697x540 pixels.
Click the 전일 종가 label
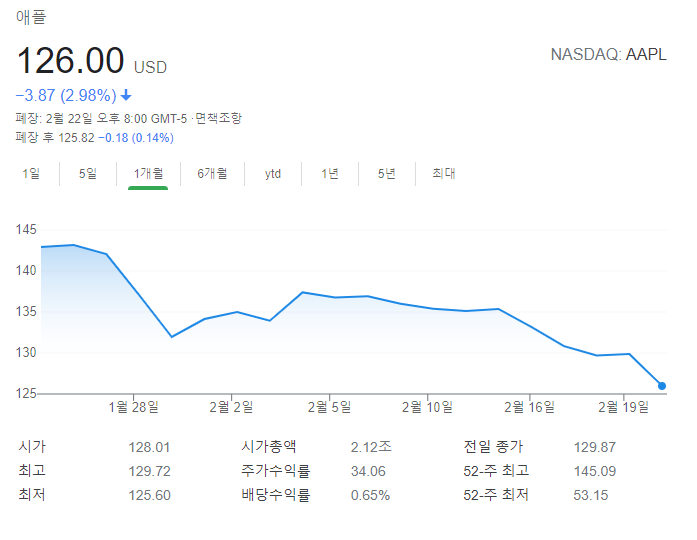493,446
